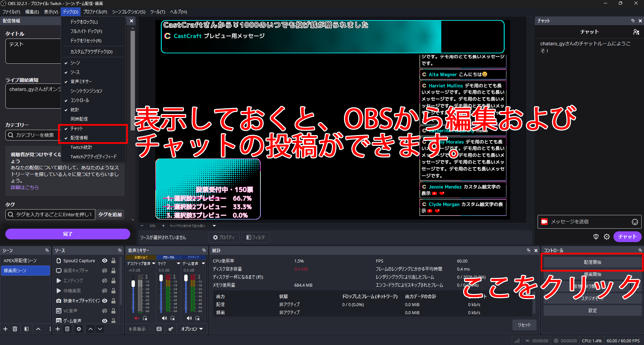Open emoji picker in chat message box

[x=635, y=222]
